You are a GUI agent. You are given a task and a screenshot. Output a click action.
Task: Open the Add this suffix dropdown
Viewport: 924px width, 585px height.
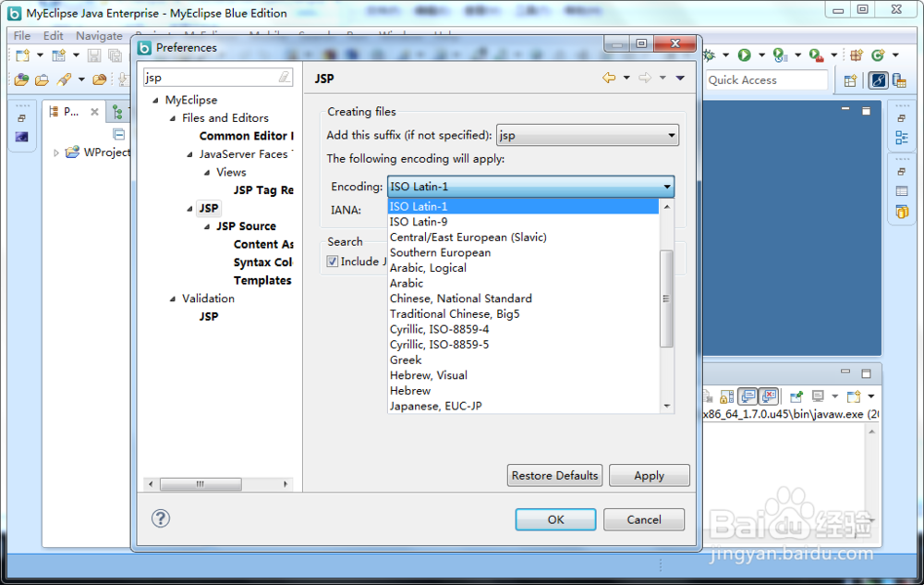click(x=588, y=136)
